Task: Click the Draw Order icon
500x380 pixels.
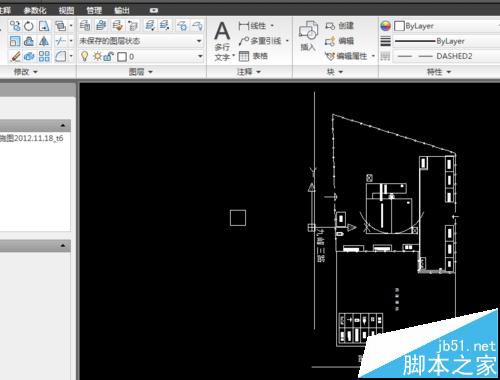Action: tap(60, 26)
